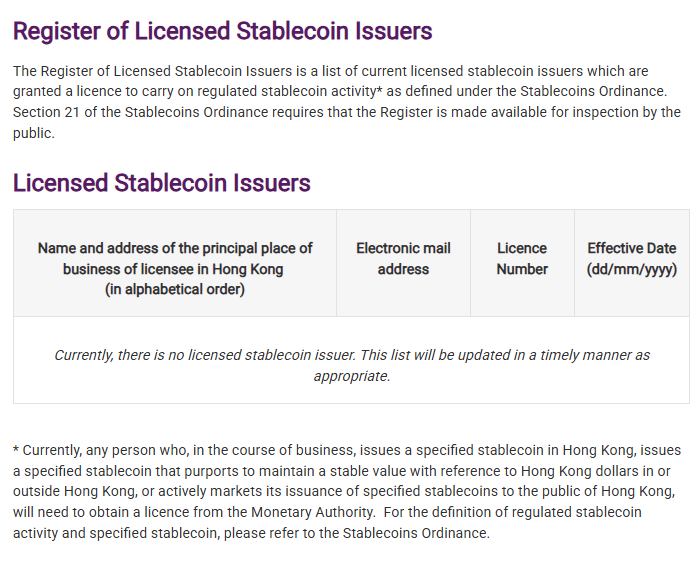Click the "Effective Date" column header
696x571 pixels.
pyautogui.click(x=631, y=248)
